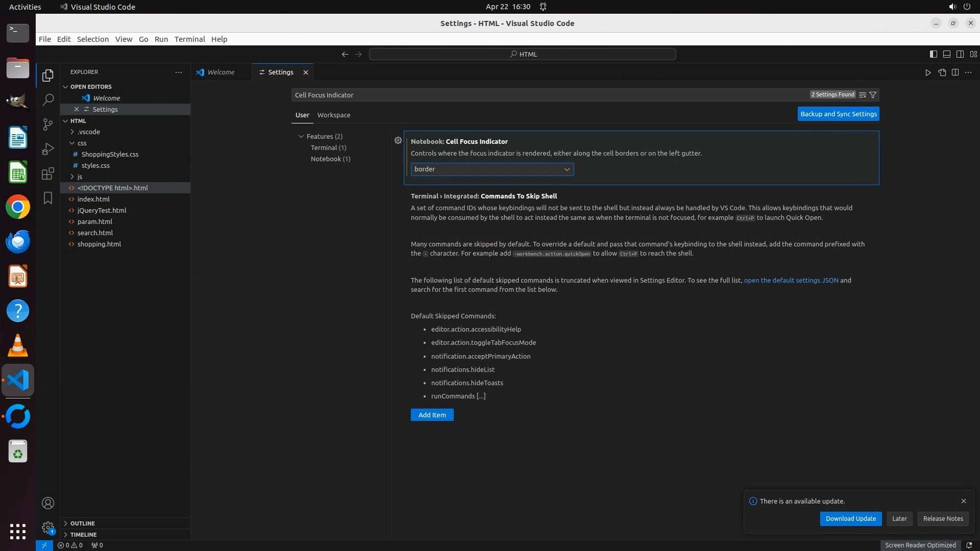Open the Search view in activity bar
The image size is (980, 551).
coord(48,100)
